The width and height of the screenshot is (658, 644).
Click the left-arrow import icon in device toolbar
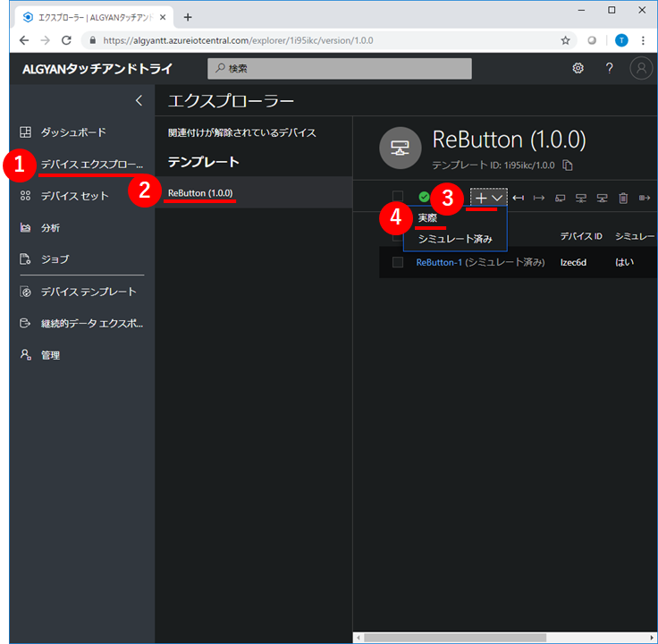[x=519, y=198]
